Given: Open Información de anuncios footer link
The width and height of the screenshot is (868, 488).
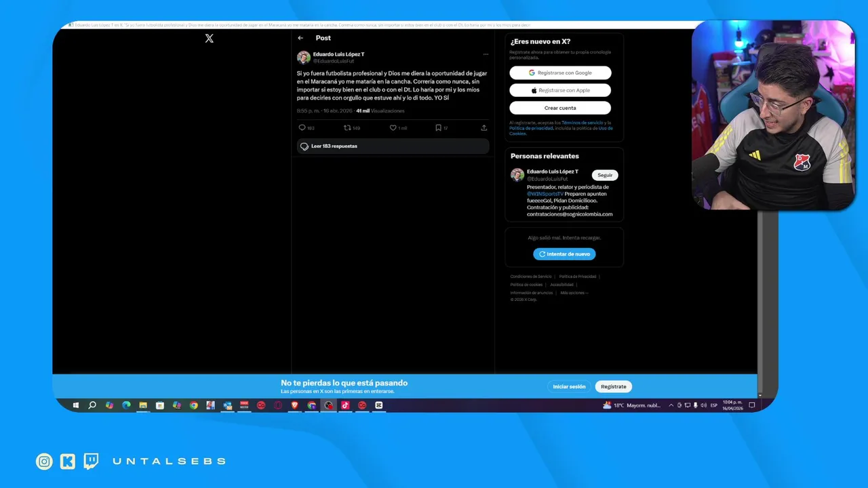Looking at the screenshot, I should [x=532, y=293].
